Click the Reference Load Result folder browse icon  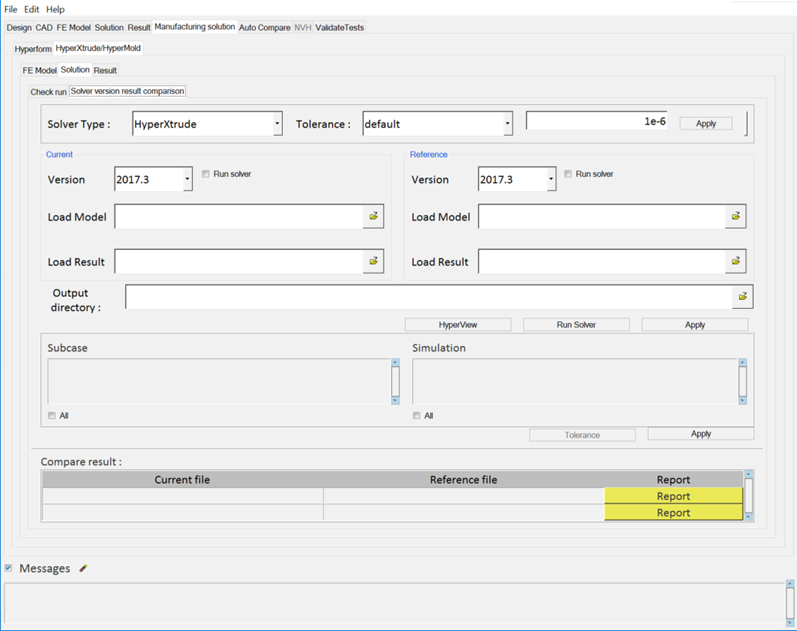[x=736, y=261]
